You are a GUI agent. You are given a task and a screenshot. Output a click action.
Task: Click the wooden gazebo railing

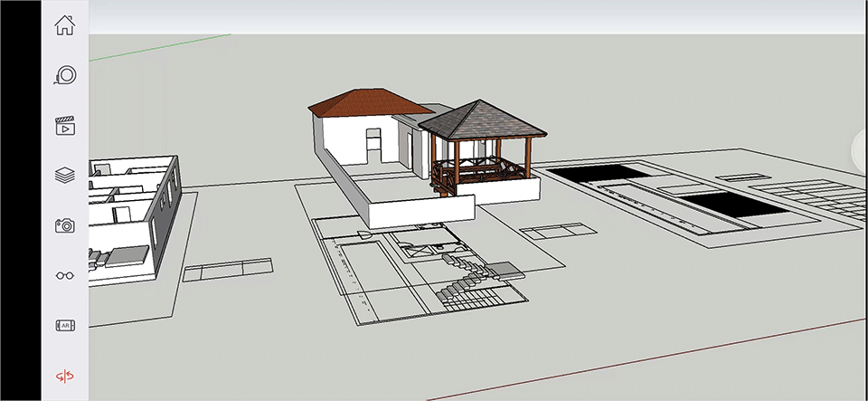[478, 168]
